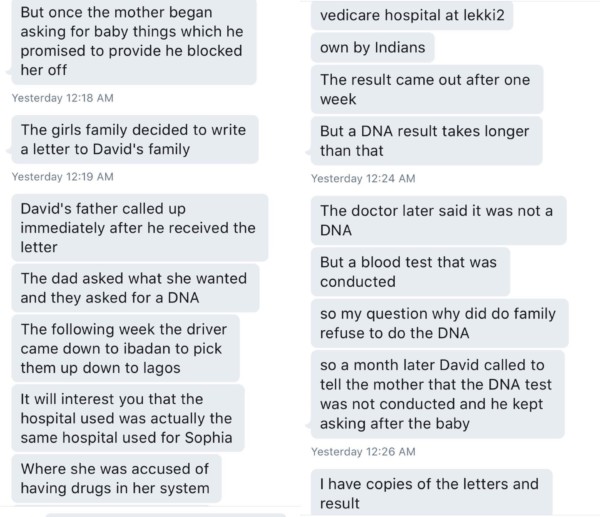Tap the 'Yesterday 12:24 AM' timestamp
The image size is (600, 517).
click(x=363, y=179)
